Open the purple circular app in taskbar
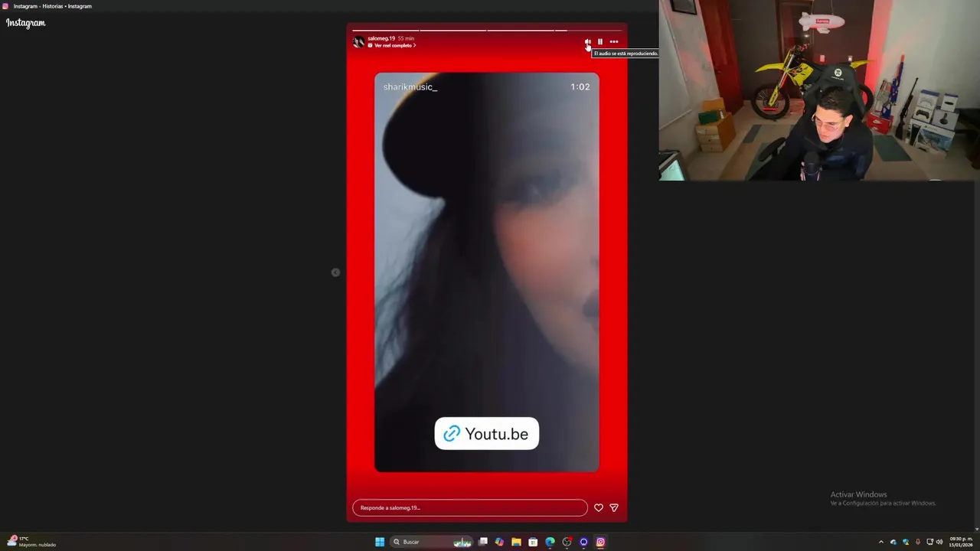980x551 pixels. click(583, 542)
